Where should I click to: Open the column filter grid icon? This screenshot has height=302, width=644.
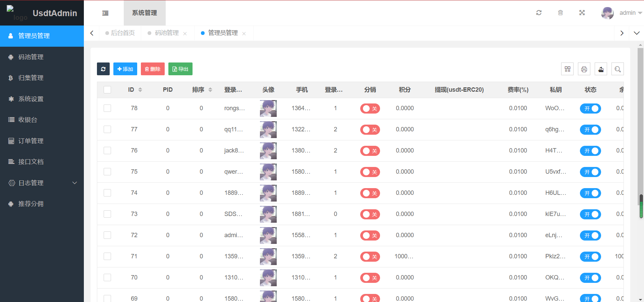[567, 69]
